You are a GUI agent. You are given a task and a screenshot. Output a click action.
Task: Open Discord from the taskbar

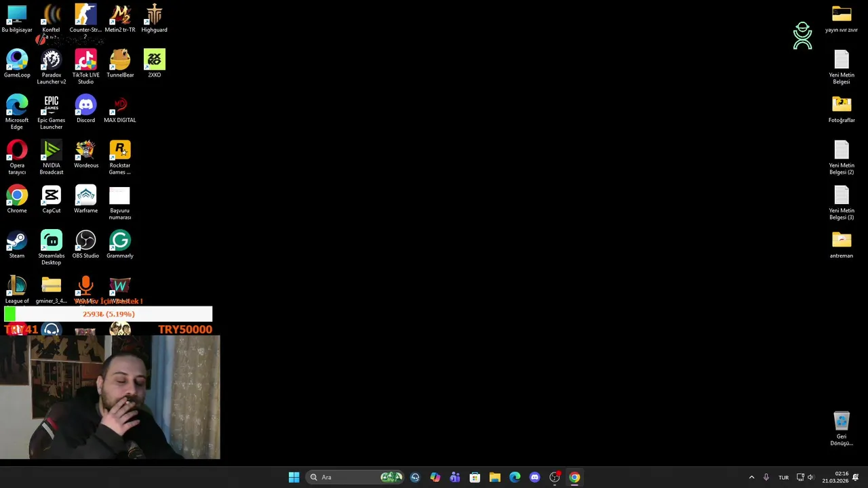(534, 477)
